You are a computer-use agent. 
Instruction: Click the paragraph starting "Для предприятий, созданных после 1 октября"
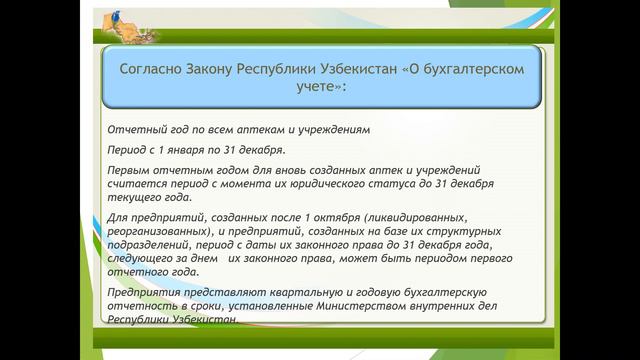click(310, 244)
